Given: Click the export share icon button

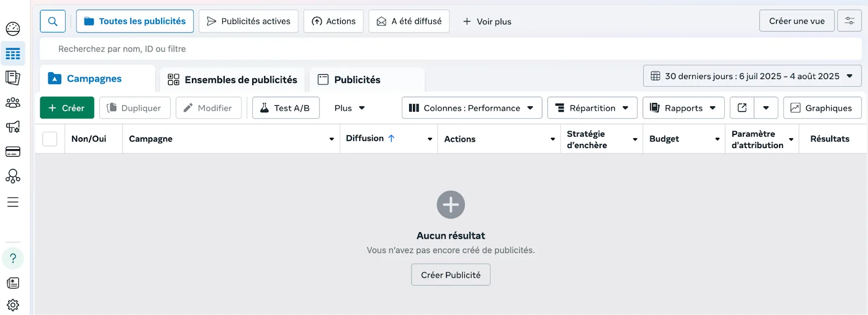Looking at the screenshot, I should [742, 108].
